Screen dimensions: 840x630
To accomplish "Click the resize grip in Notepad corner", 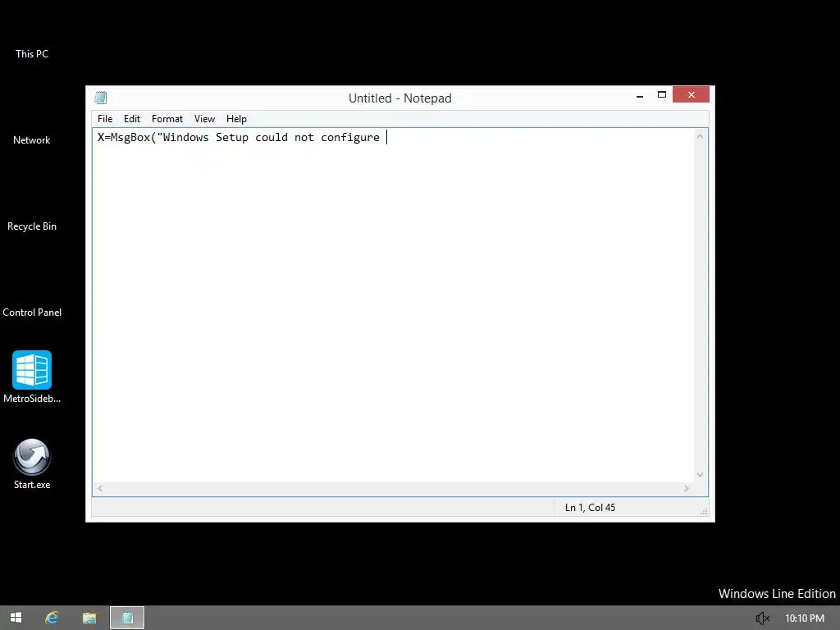I will click(x=703, y=512).
